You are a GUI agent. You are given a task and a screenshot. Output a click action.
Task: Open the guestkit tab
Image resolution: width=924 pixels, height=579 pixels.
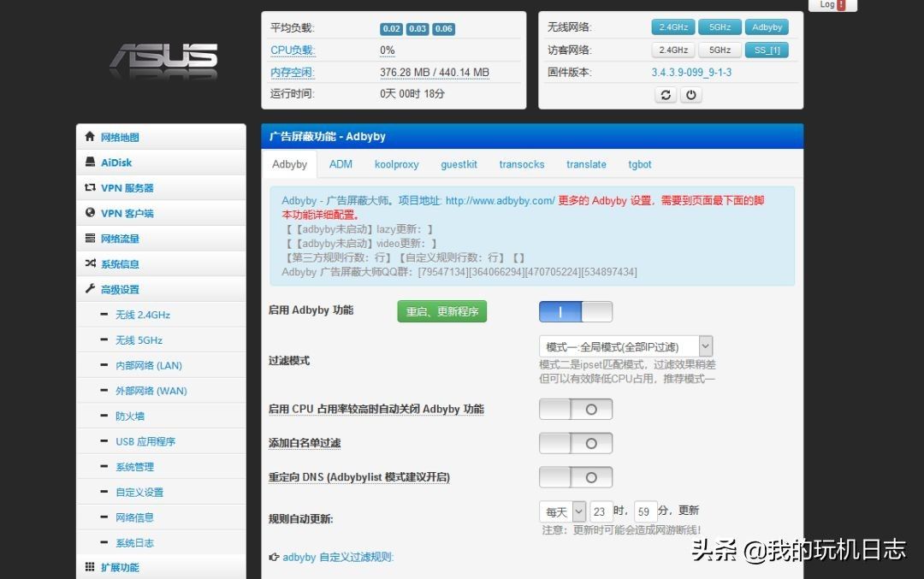459,164
